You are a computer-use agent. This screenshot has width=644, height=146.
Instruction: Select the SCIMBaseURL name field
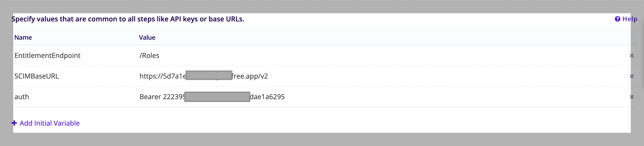click(37, 76)
